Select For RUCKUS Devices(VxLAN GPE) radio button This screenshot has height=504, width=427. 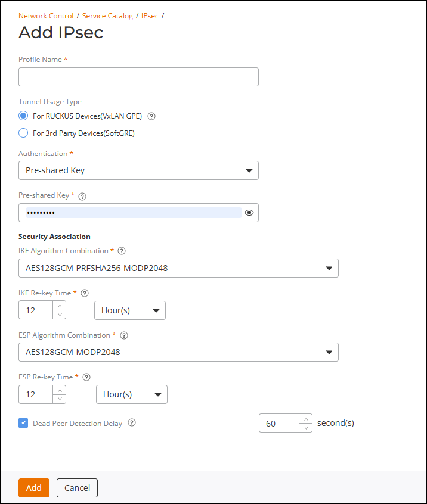[23, 116]
